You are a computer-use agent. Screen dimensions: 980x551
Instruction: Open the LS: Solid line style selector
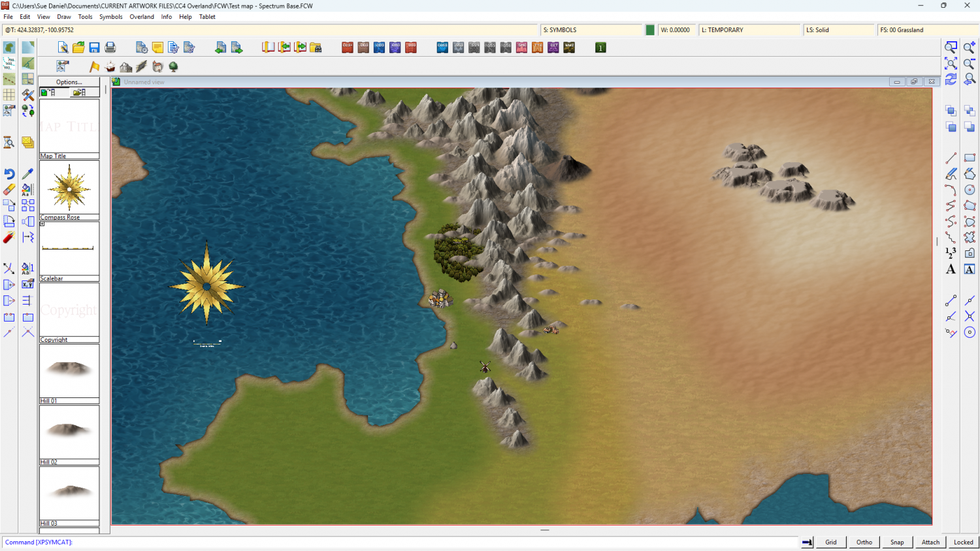(838, 30)
